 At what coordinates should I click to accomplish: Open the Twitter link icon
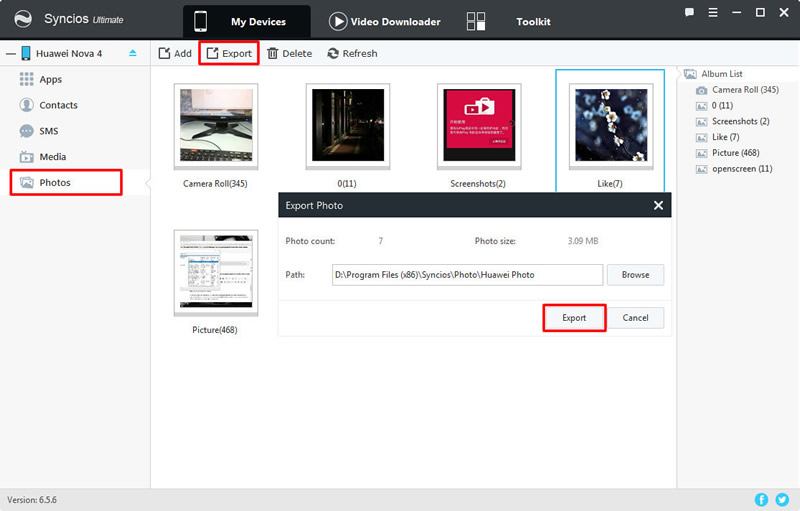(x=782, y=499)
